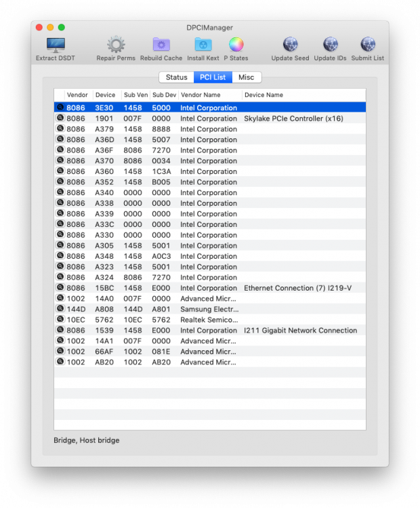Click magnifier icon on device A340 row
The height and width of the screenshot is (508, 420).
60,192
